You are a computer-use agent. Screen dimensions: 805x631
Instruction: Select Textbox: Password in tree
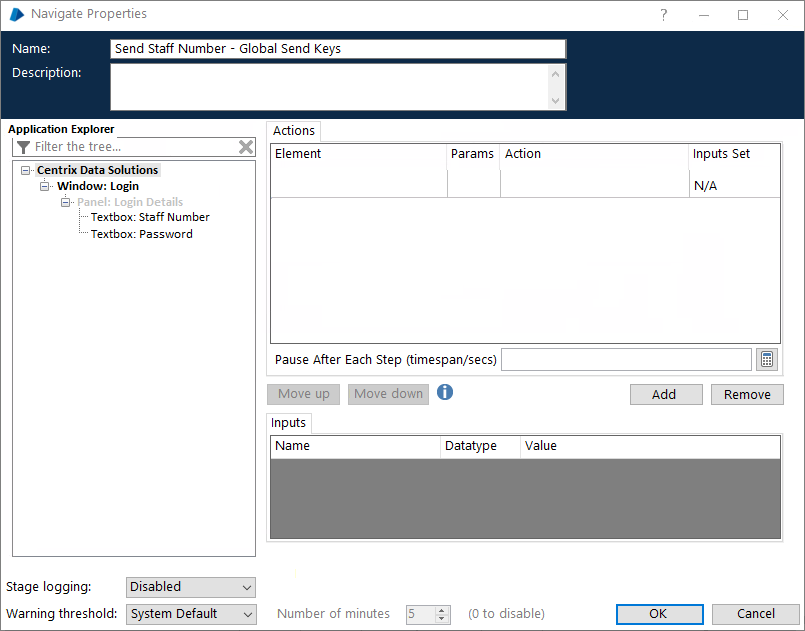(142, 234)
